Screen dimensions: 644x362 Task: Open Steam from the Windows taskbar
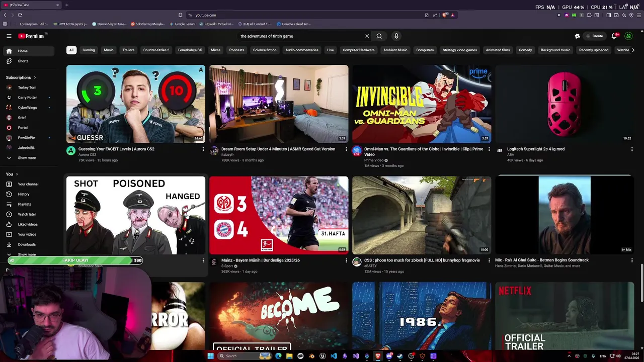tap(400, 356)
